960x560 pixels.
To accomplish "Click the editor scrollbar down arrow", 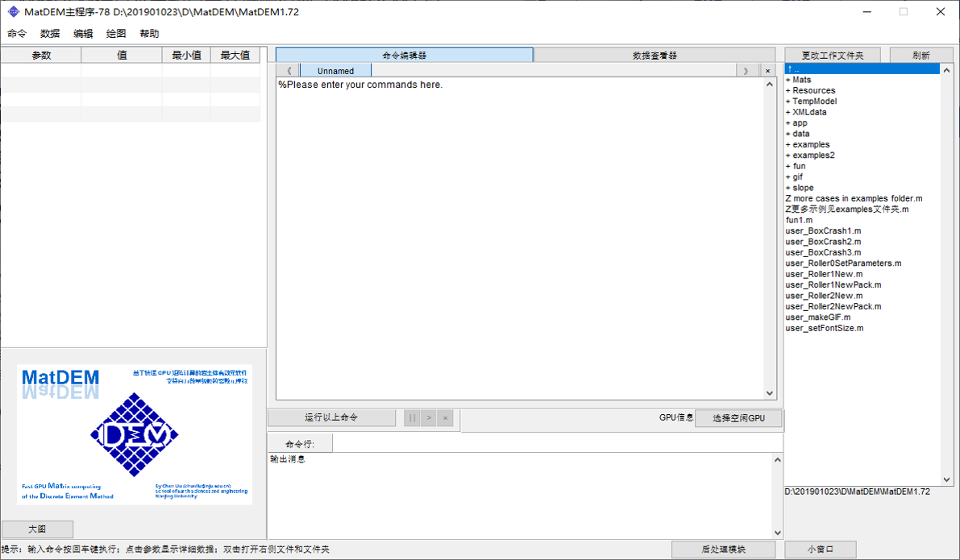I will point(770,393).
